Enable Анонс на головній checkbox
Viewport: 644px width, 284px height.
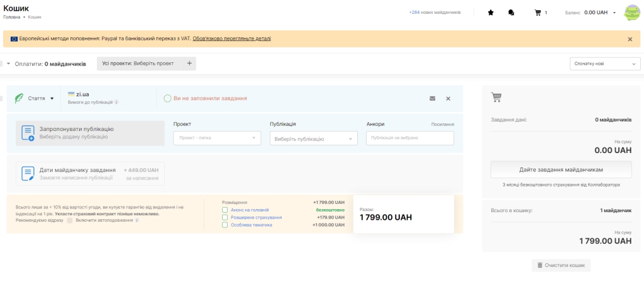[225, 210]
